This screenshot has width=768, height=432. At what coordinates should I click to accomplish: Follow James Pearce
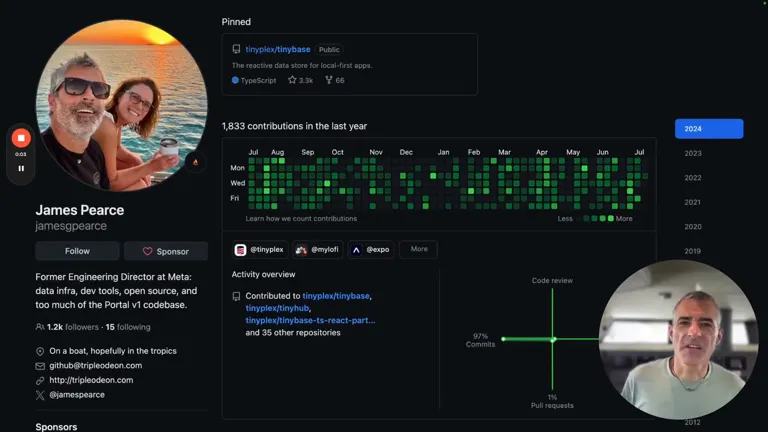tap(77, 251)
